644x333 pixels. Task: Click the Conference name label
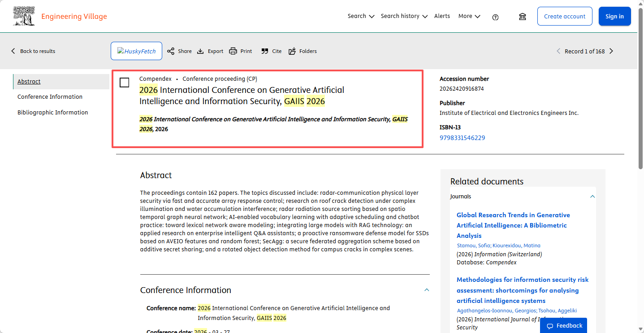[x=171, y=308]
